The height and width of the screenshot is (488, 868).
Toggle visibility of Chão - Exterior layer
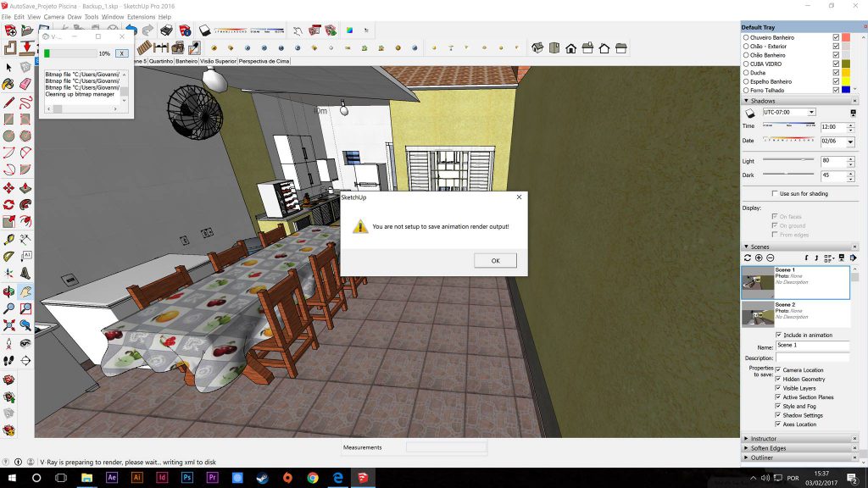coord(836,47)
